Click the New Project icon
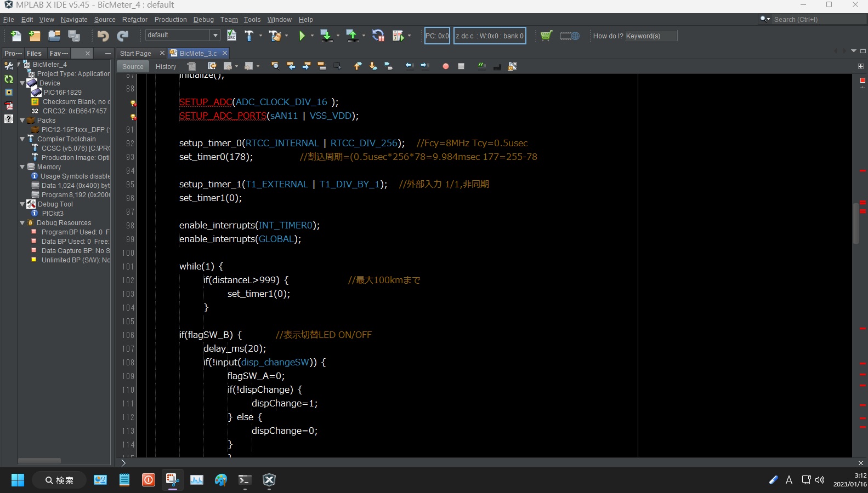 tap(35, 36)
